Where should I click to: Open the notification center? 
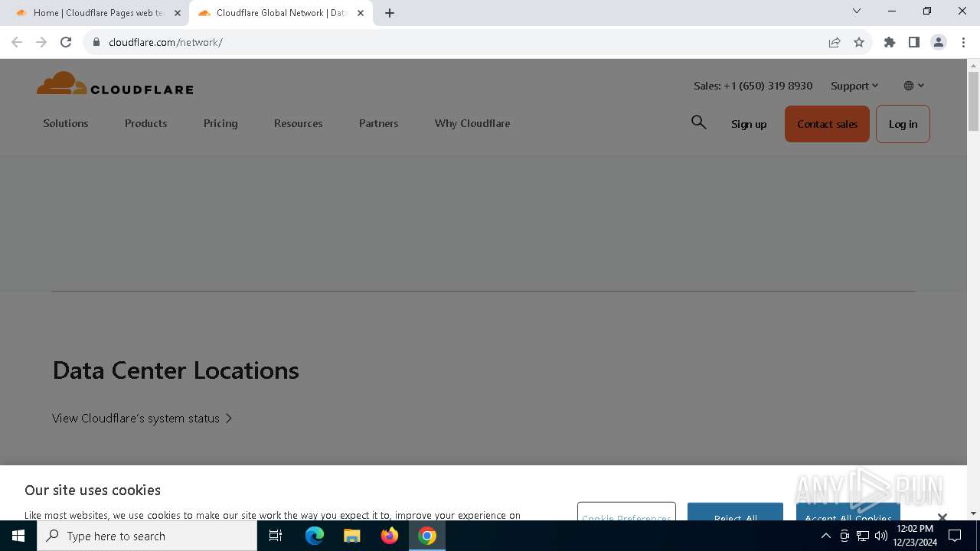[955, 536]
